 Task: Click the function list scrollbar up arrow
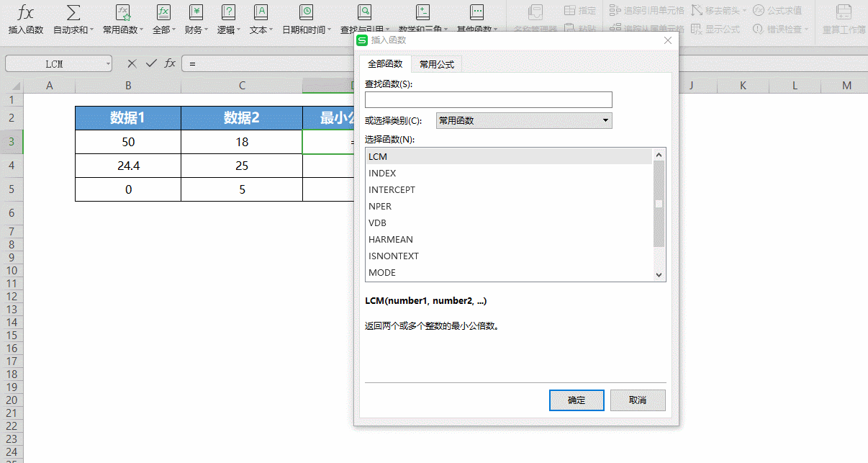coord(659,154)
